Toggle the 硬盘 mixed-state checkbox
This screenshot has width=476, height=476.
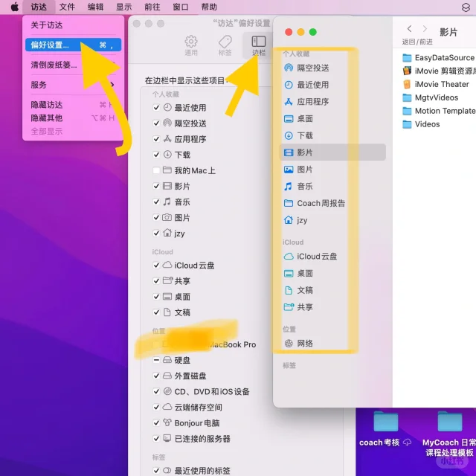pos(156,360)
